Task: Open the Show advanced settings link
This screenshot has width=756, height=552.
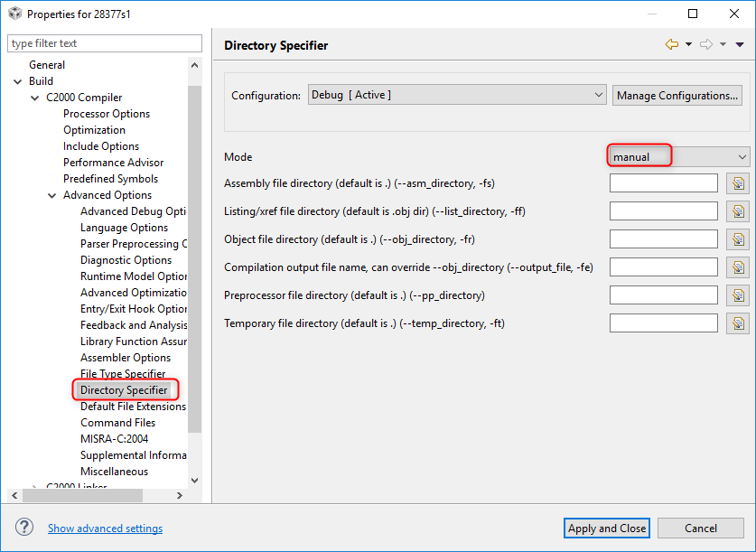Action: coord(105,529)
